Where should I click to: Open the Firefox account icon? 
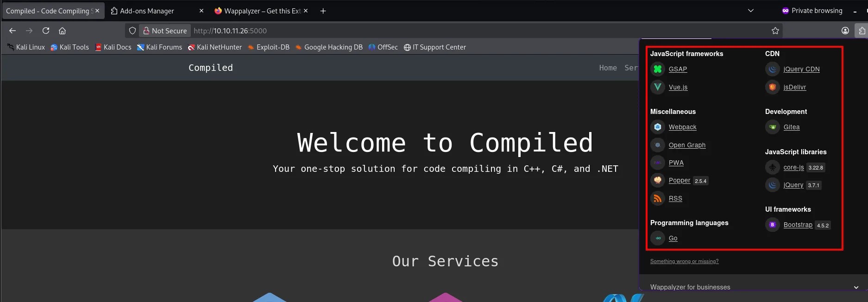tap(845, 31)
